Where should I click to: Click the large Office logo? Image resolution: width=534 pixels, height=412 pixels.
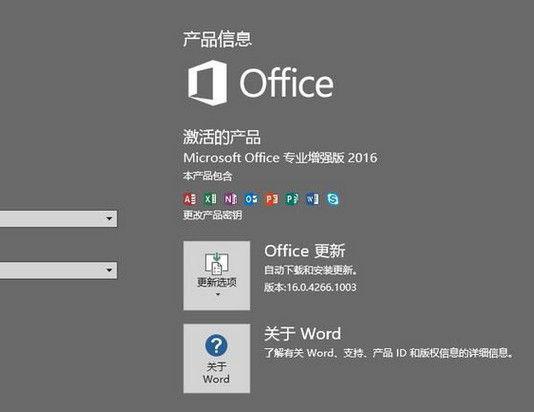(x=261, y=83)
